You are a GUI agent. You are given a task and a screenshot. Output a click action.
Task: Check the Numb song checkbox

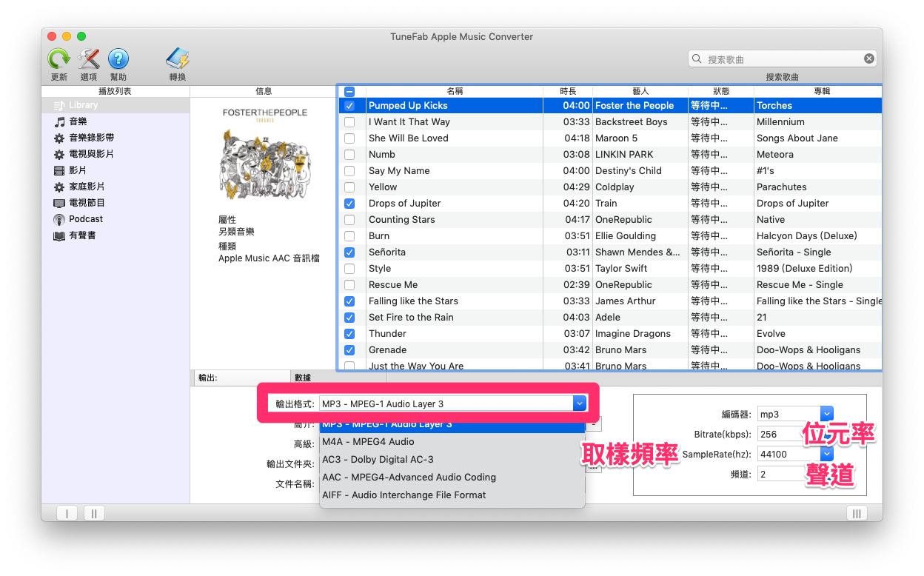[350, 155]
